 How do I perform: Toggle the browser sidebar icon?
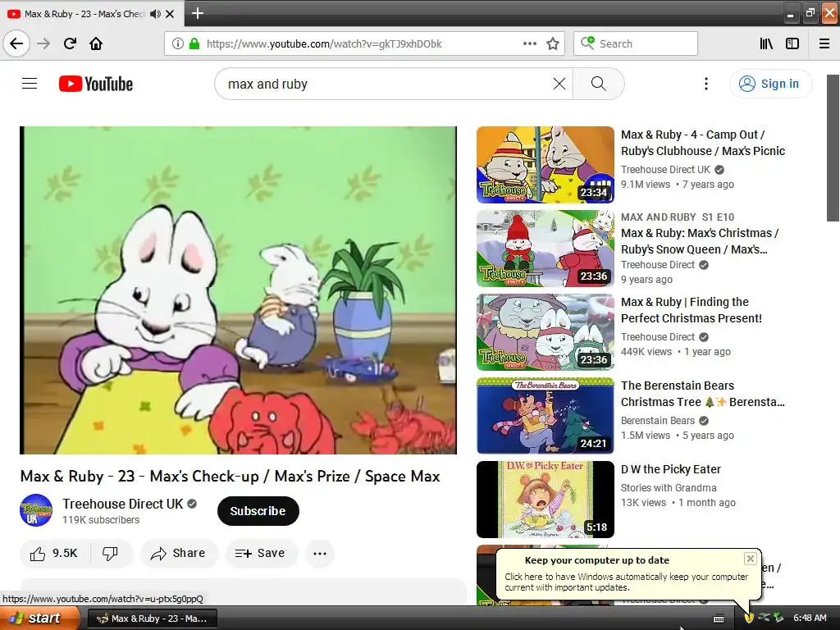point(792,43)
